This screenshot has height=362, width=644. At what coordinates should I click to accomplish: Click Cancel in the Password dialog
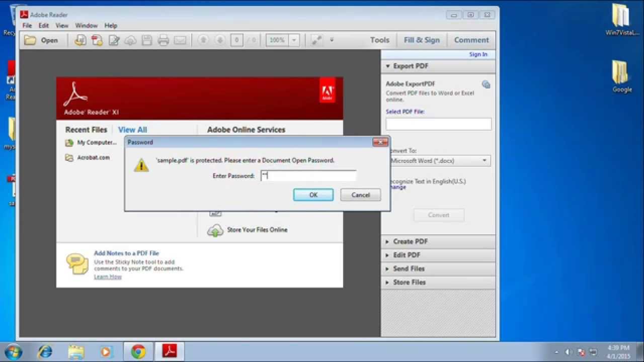(361, 195)
